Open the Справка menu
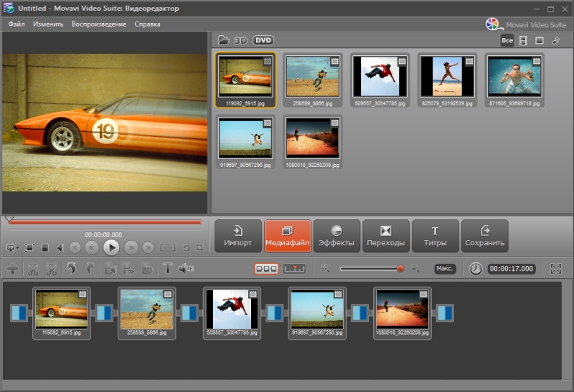Viewport: 574px width, 392px height. click(147, 24)
